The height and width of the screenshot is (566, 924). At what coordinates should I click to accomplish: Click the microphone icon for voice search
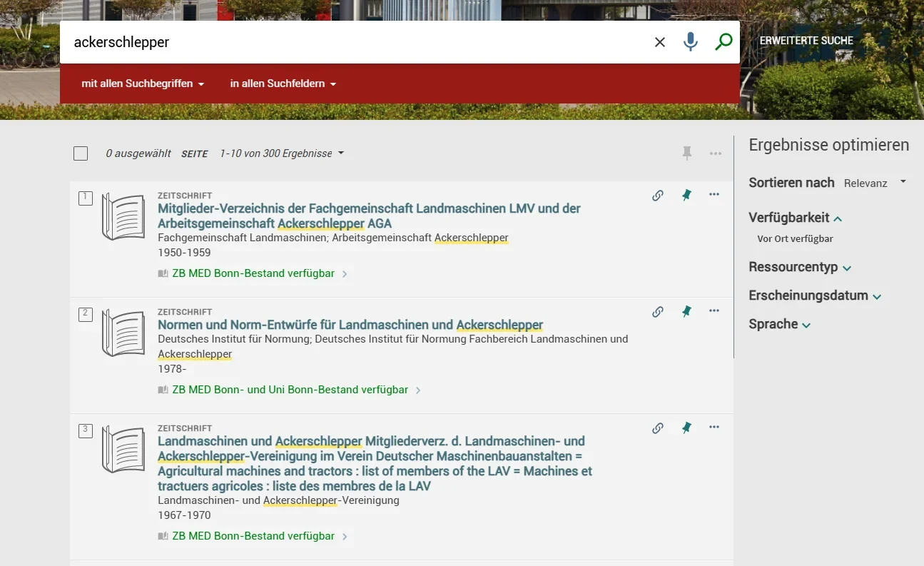click(690, 41)
